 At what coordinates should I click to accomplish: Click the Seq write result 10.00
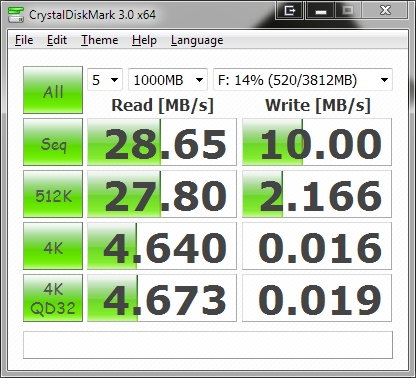tap(317, 142)
